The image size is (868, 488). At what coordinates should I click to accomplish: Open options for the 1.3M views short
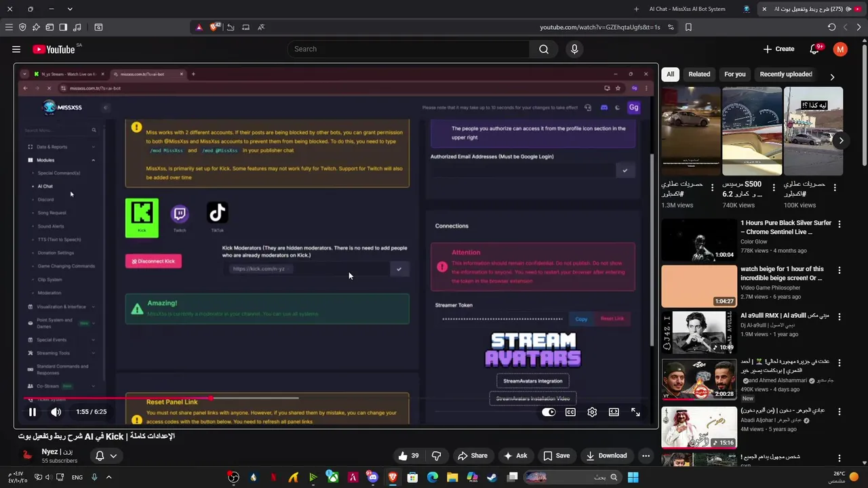712,187
